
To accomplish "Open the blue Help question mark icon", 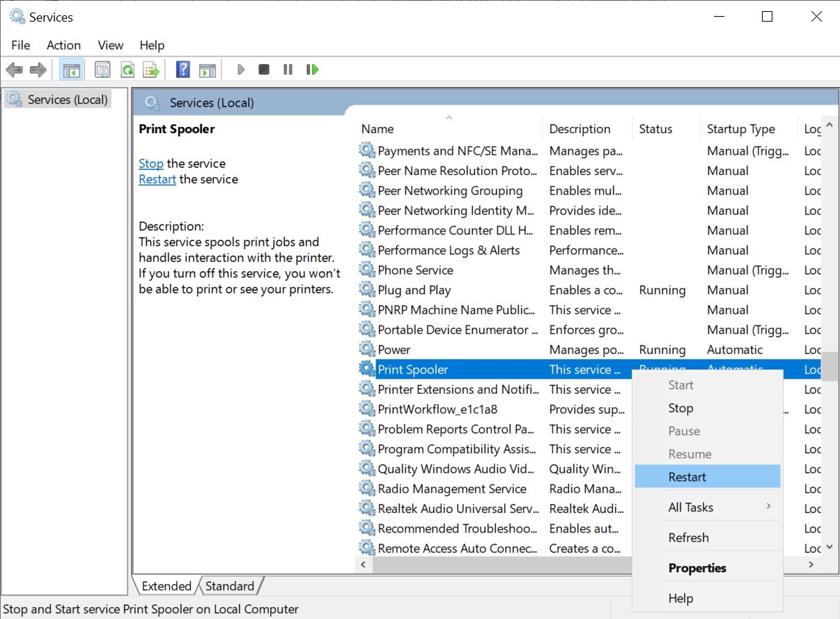I will tap(182, 70).
